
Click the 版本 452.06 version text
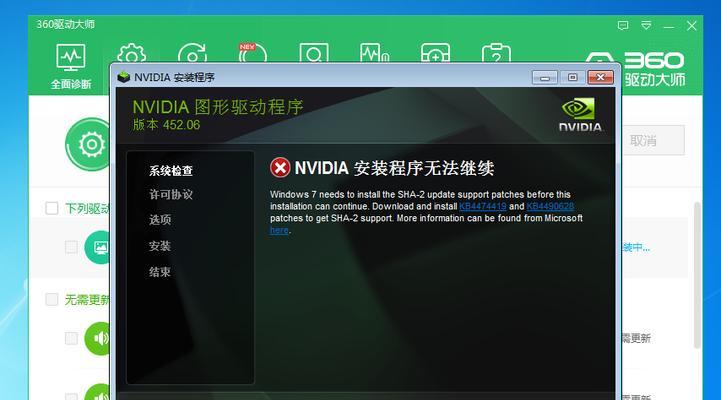[166, 125]
